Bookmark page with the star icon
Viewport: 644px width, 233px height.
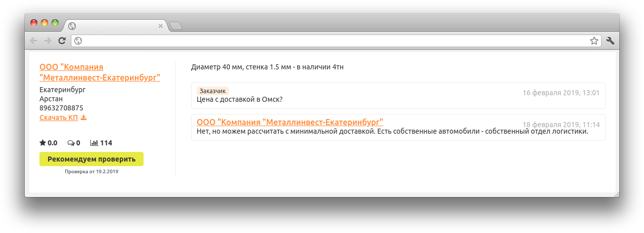[x=594, y=41]
